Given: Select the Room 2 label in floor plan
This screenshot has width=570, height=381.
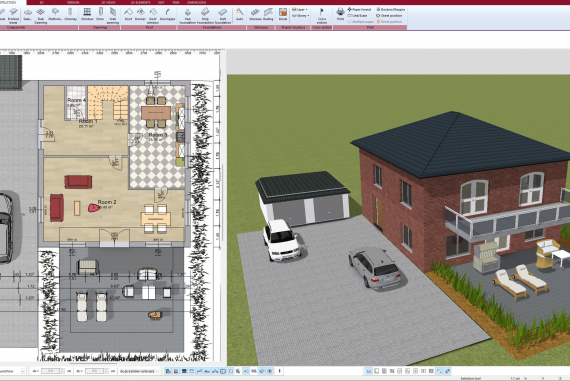Looking at the screenshot, I should click(107, 202).
